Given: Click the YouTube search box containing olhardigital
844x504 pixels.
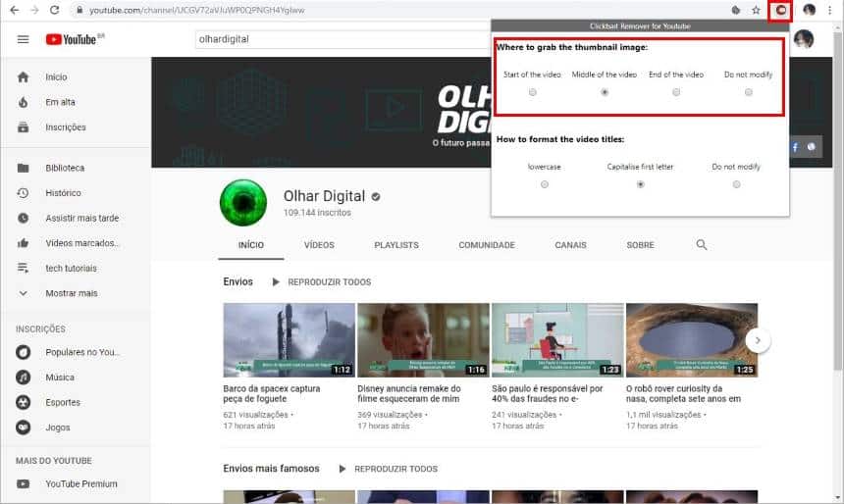Looking at the screenshot, I should coord(343,39).
